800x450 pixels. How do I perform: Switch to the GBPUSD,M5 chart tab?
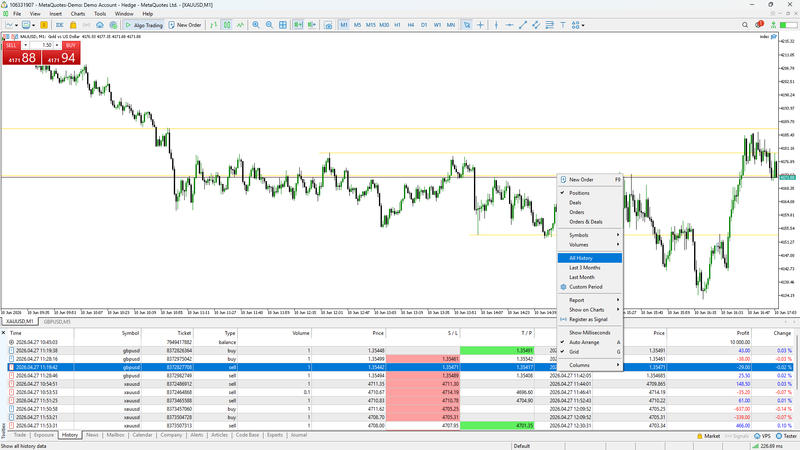point(57,322)
